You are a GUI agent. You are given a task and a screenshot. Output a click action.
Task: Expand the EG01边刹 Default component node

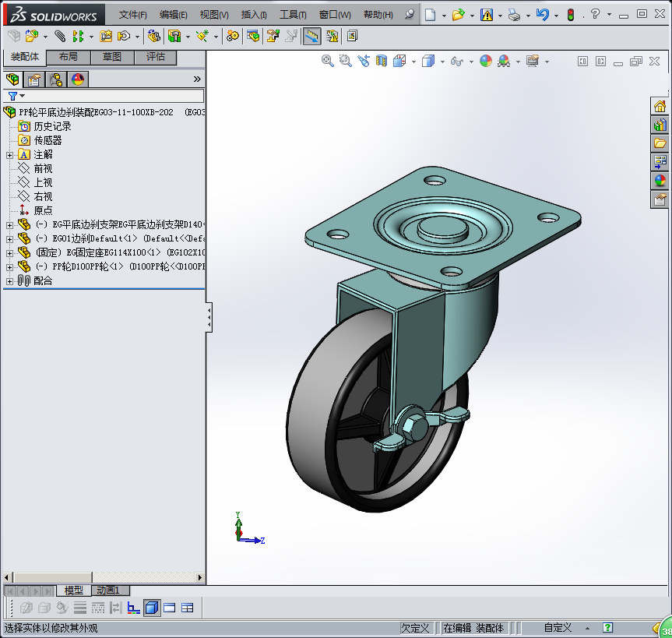click(9, 239)
